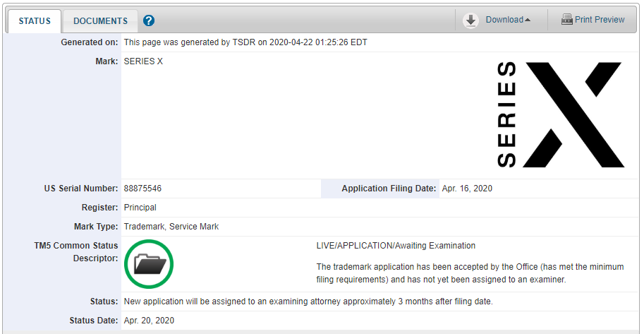The image size is (644, 334).
Task: Click the printer icon
Action: [x=566, y=20]
